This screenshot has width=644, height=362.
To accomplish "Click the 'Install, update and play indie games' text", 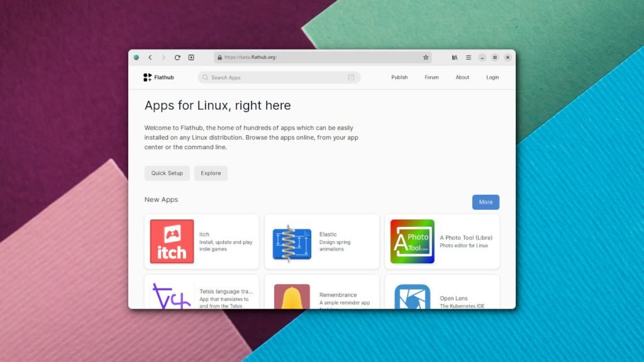I will (226, 246).
